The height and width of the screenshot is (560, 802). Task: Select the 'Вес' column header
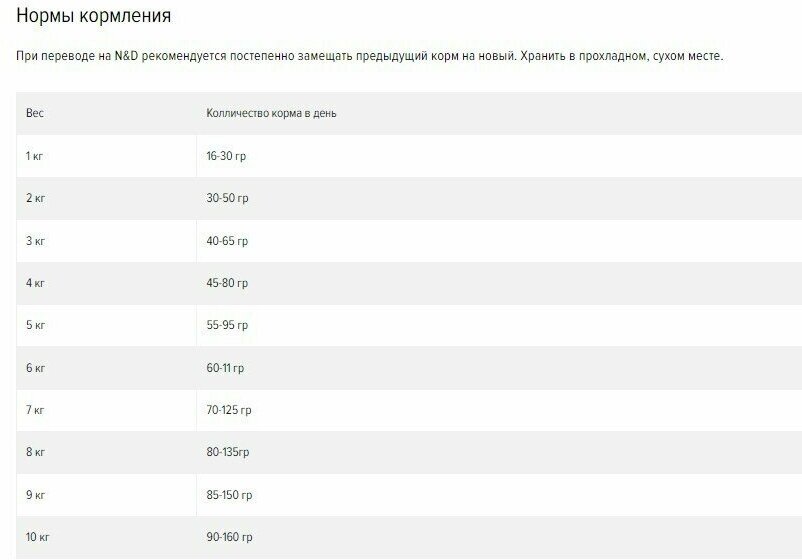pyautogui.click(x=106, y=114)
